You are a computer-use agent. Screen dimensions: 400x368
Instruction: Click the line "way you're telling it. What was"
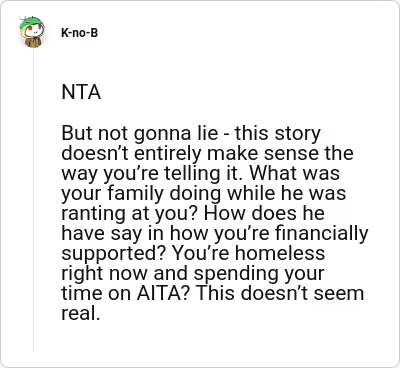coord(200,174)
